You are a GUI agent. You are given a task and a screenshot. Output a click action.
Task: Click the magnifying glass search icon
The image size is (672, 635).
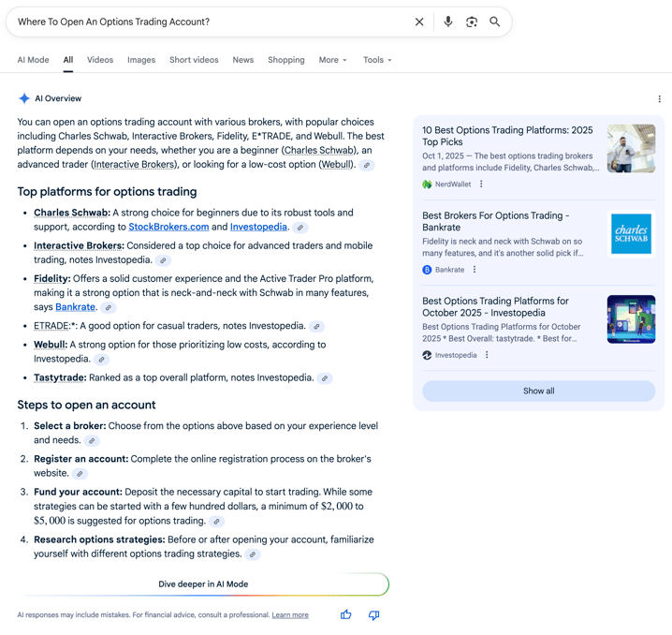(x=495, y=22)
